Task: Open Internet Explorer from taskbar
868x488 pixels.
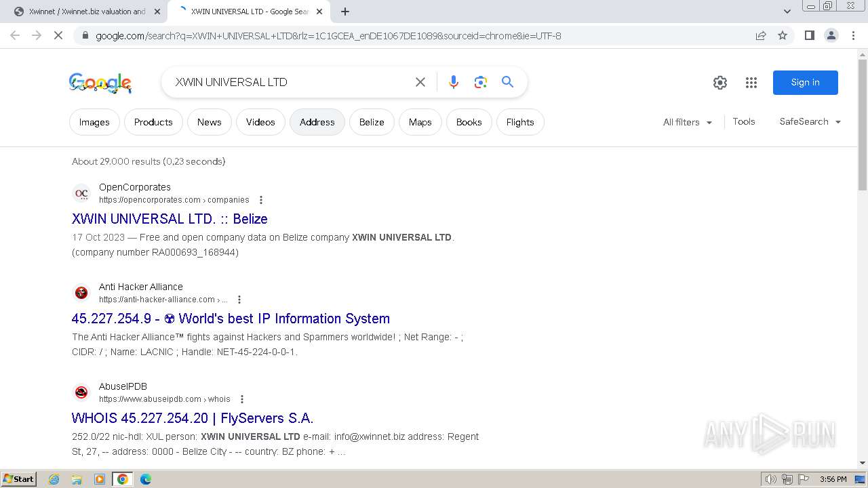Action: (54, 479)
